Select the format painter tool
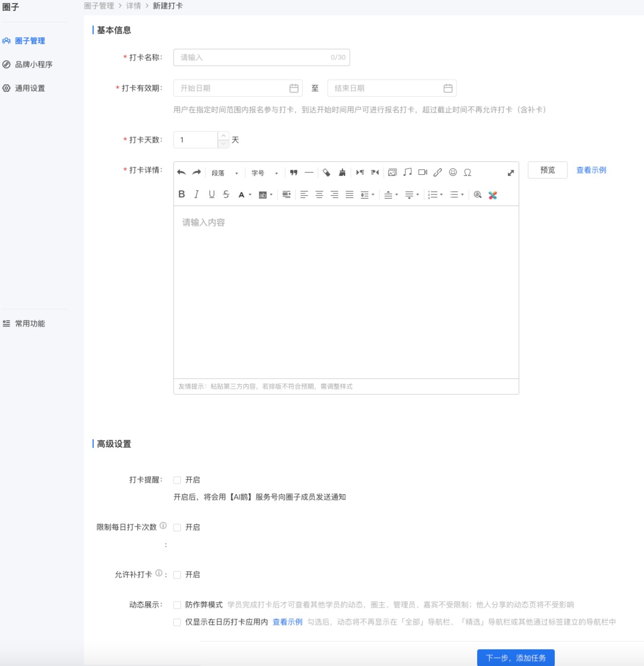The image size is (644, 666). coord(327,172)
